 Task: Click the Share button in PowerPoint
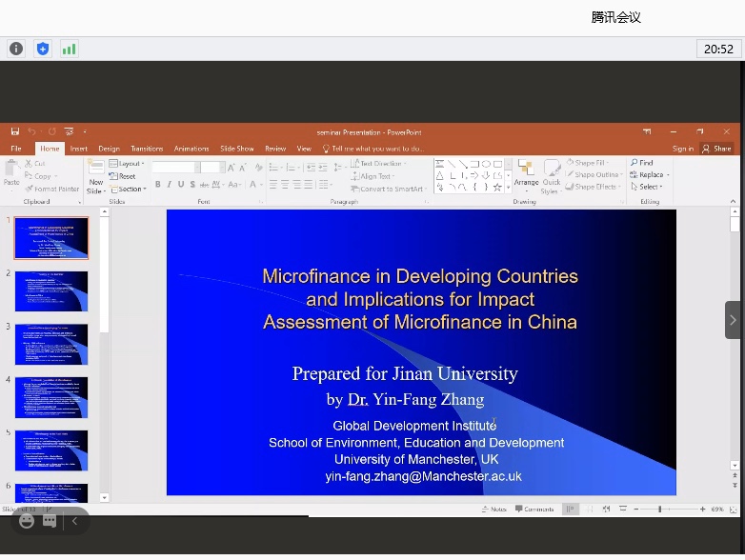(x=716, y=149)
